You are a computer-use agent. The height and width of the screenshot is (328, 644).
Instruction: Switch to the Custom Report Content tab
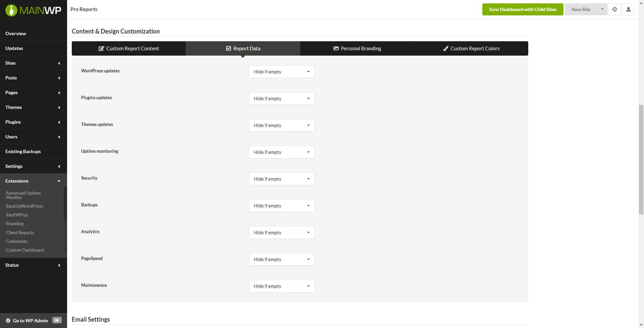(x=129, y=49)
